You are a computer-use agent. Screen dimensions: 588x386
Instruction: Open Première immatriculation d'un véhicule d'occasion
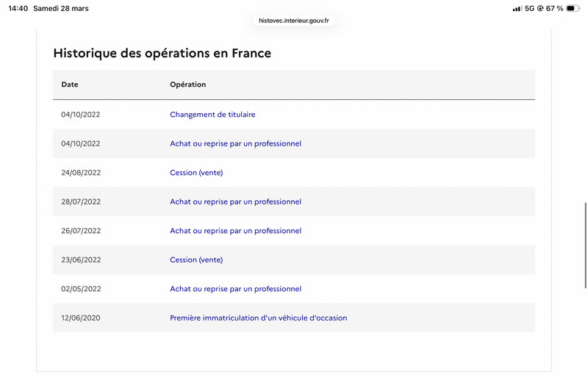click(x=258, y=318)
